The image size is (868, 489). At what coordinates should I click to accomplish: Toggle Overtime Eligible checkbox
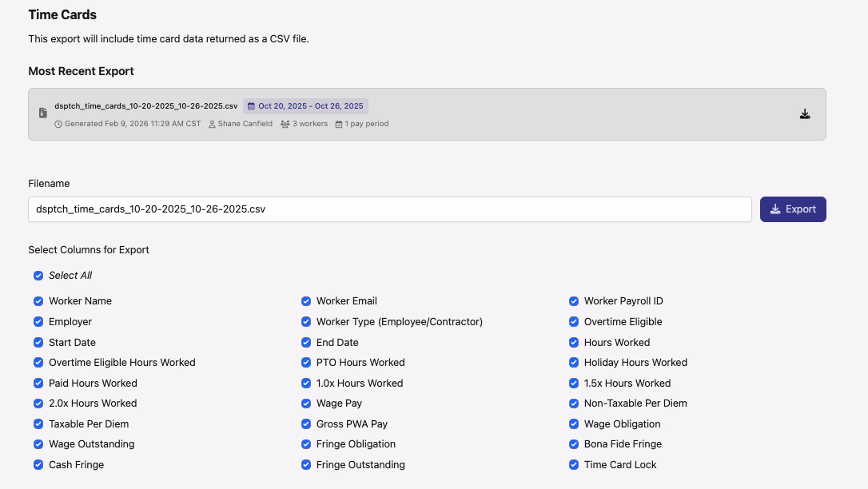(x=574, y=321)
